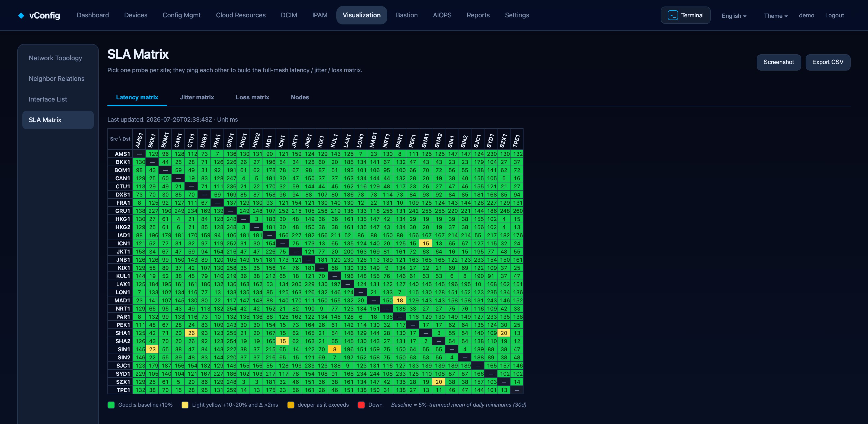The height and width of the screenshot is (424, 868).
Task: Click orange cell 8 in SIN1 row
Action: pos(335,349)
